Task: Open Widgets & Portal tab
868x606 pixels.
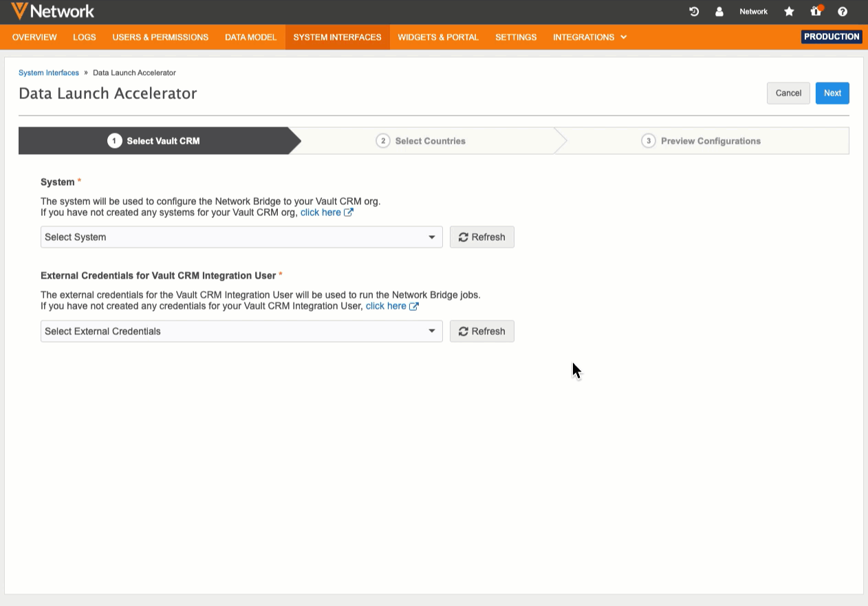Action: [438, 37]
